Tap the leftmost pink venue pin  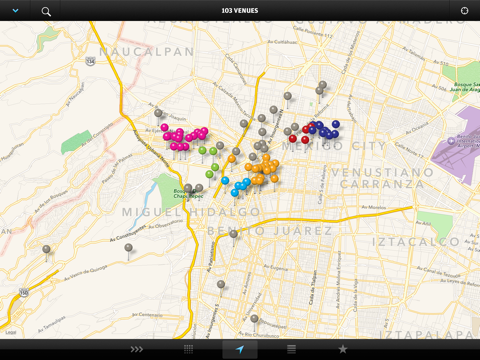click(x=164, y=127)
